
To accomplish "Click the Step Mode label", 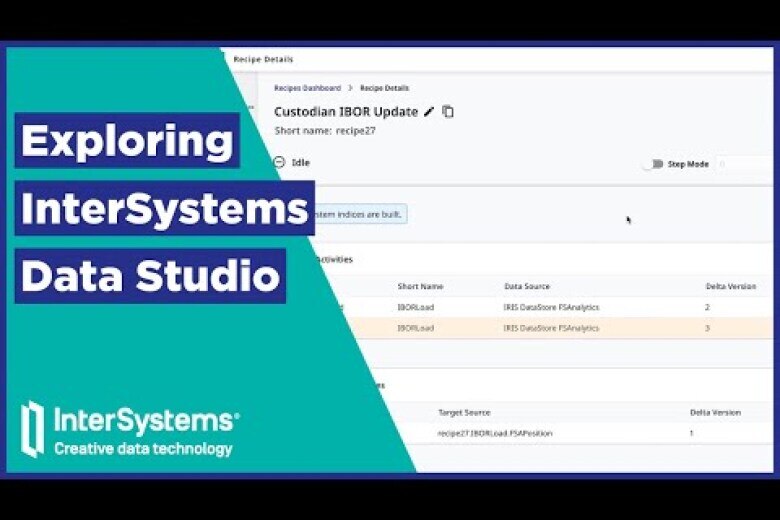I will coord(688,164).
